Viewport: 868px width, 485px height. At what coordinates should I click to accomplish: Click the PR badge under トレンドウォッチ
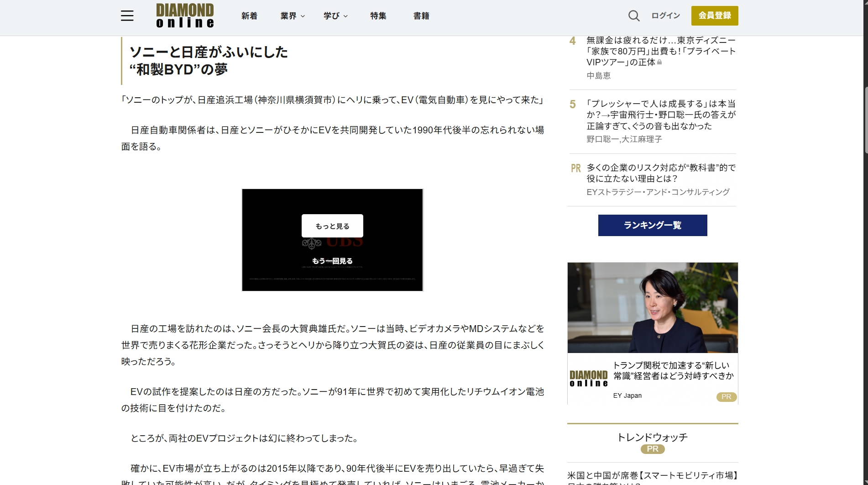(x=653, y=449)
